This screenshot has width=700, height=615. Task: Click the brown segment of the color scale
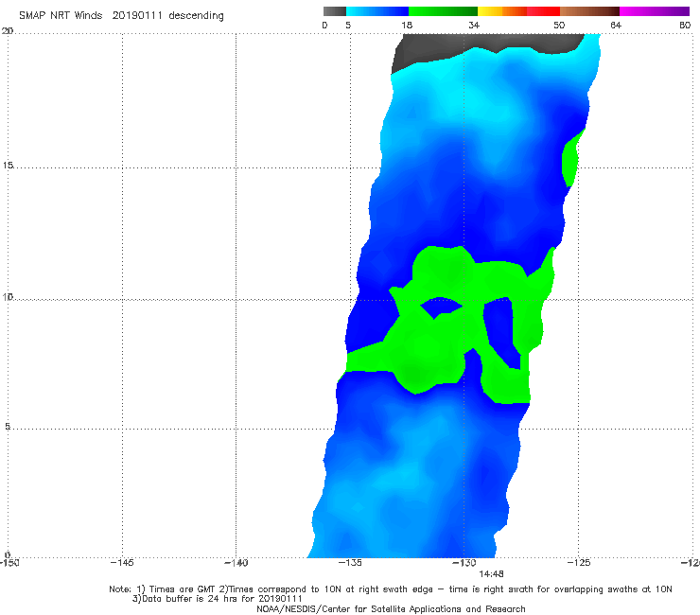tap(589, 11)
